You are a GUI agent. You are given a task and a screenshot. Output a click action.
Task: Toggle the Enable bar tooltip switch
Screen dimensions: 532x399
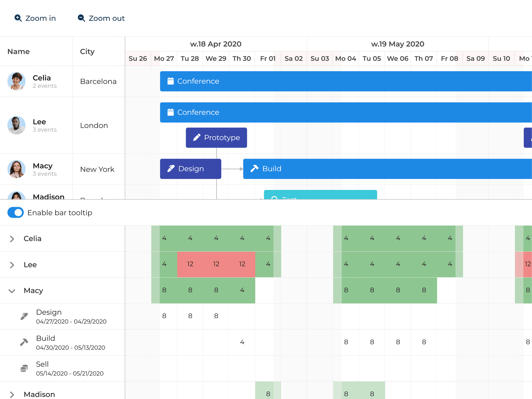(x=15, y=212)
